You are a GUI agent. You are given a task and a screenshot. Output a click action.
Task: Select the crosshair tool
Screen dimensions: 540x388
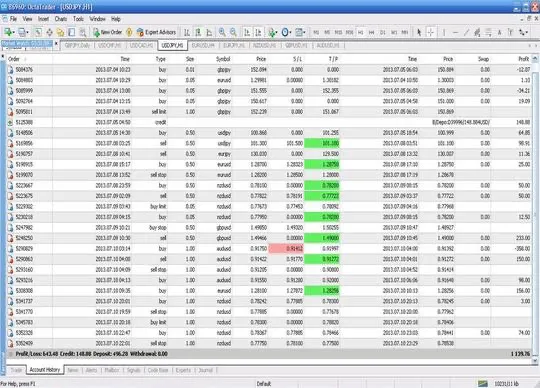[430, 32]
